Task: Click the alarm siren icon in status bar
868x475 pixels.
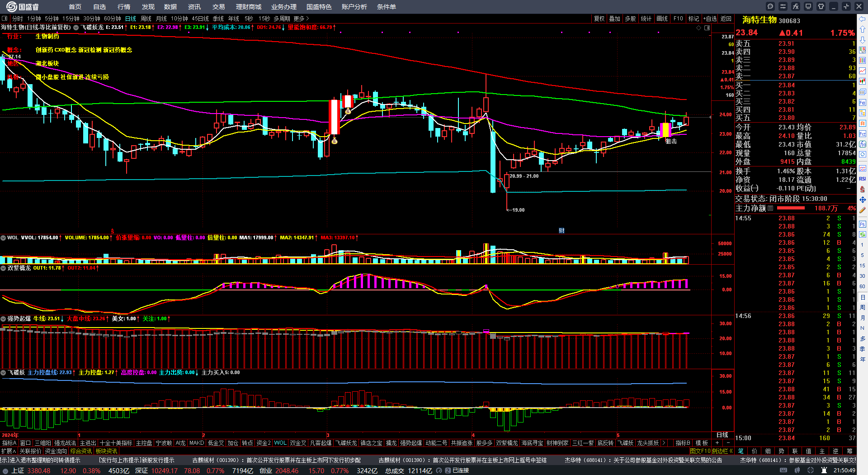Action: coord(824,470)
